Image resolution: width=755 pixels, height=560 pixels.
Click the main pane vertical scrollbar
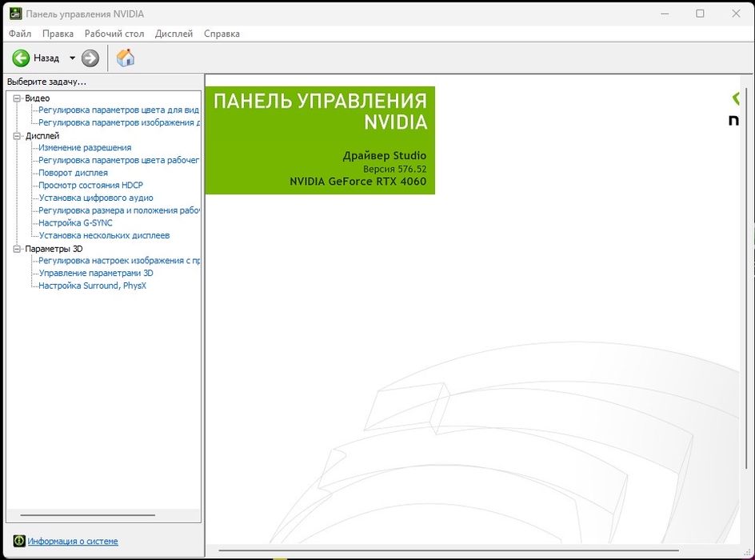(x=746, y=278)
